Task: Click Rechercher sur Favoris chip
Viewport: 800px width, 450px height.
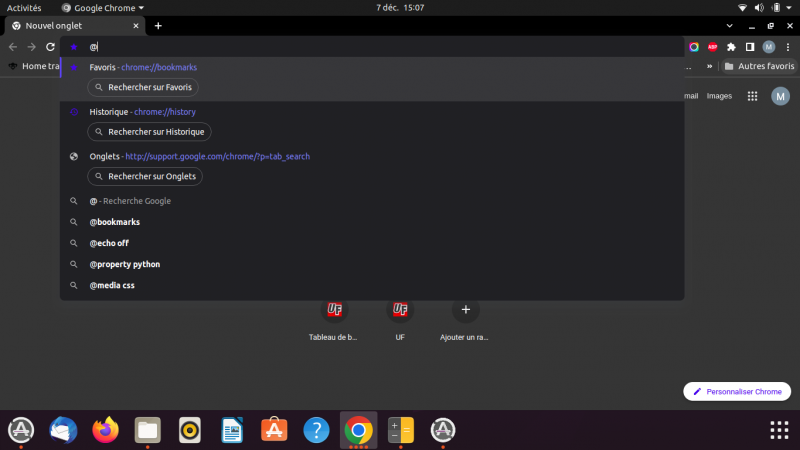Action: 150,88
